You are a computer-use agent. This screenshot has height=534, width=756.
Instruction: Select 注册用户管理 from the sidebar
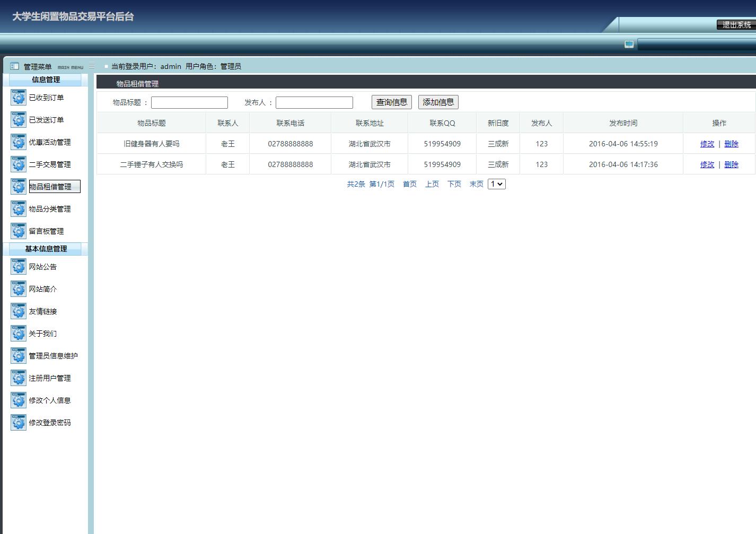(x=50, y=378)
